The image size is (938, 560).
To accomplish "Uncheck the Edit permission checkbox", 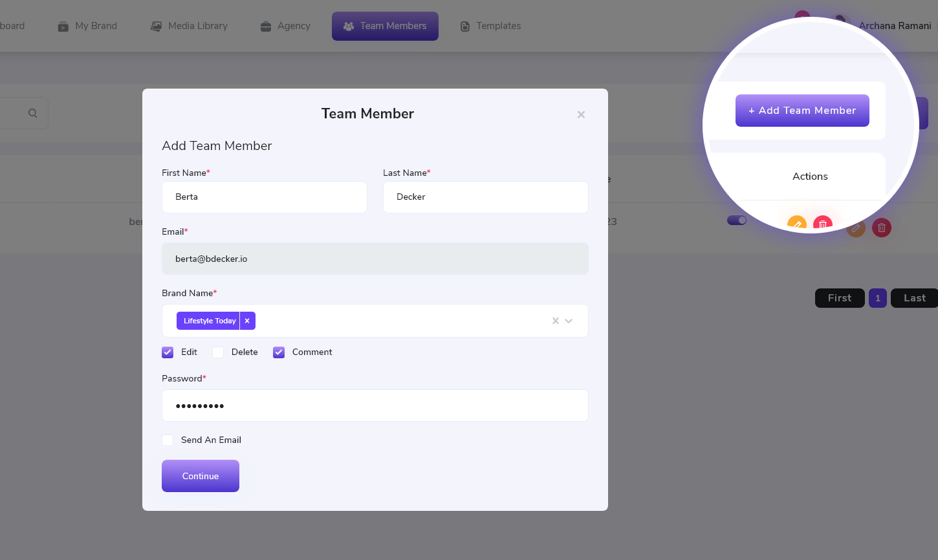I will pyautogui.click(x=168, y=352).
